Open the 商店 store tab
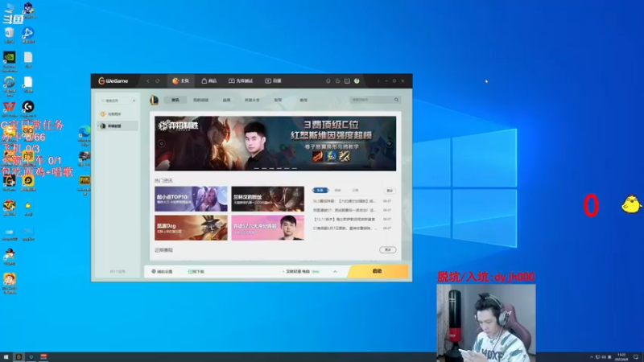 click(x=209, y=81)
